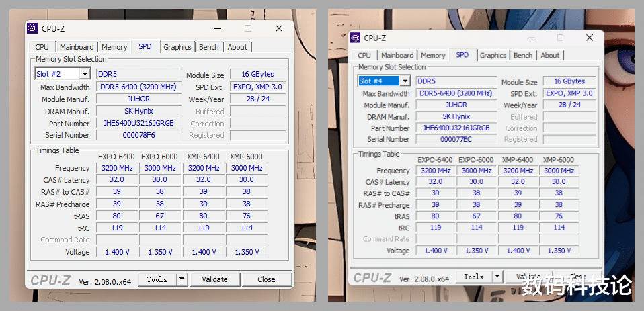
Task: Click serial number 000078F6 field
Action: (139, 135)
